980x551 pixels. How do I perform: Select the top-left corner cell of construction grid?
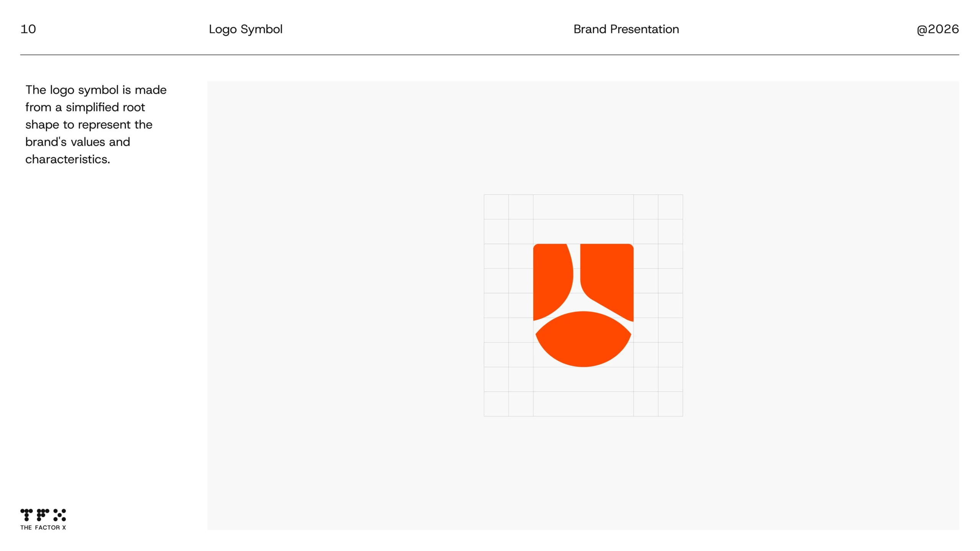[x=496, y=207]
